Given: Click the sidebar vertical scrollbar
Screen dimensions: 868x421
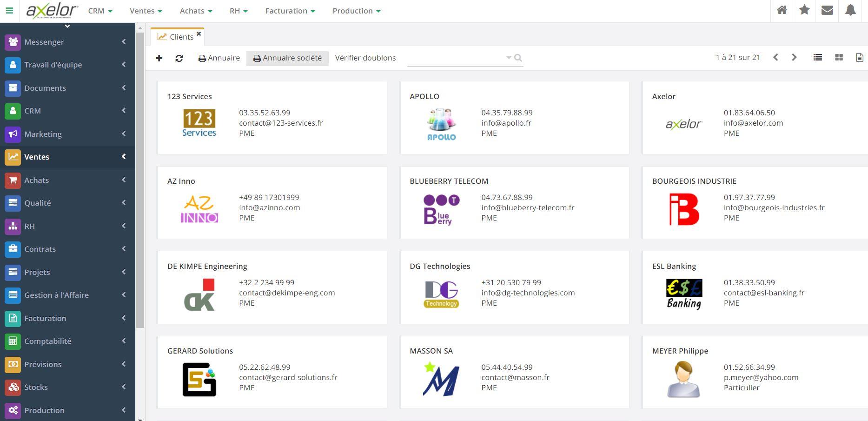Looking at the screenshot, I should point(140,180).
